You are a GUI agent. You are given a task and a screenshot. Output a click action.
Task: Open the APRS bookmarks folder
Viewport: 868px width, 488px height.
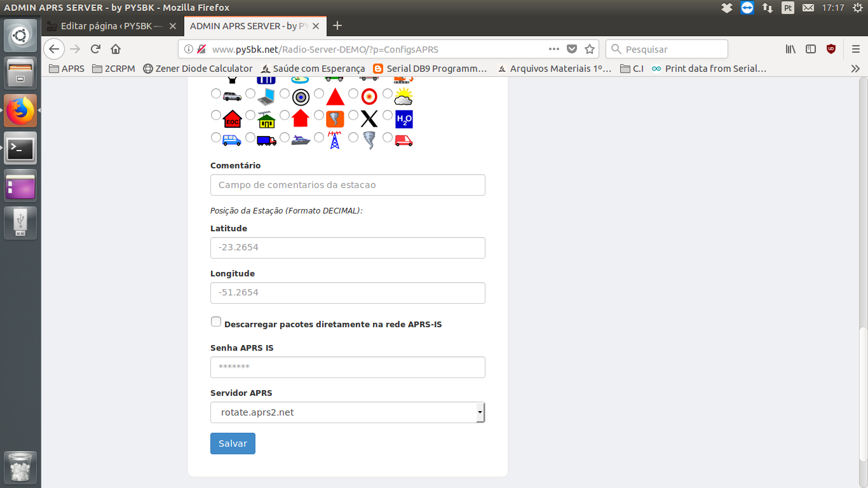click(67, 69)
